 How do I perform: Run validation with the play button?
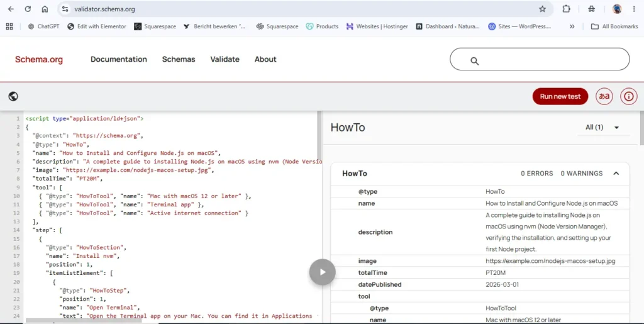click(x=323, y=272)
